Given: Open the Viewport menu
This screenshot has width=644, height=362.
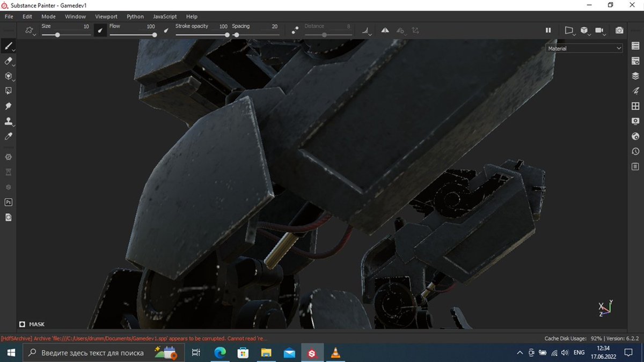Looking at the screenshot, I should pyautogui.click(x=106, y=17).
